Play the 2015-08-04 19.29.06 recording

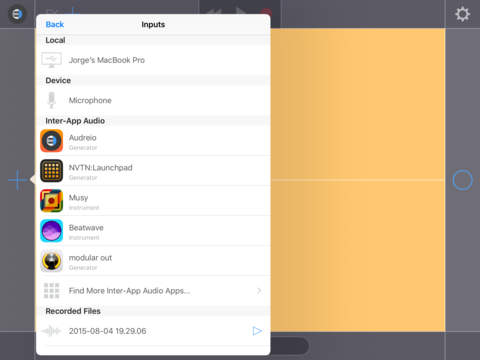[257, 331]
